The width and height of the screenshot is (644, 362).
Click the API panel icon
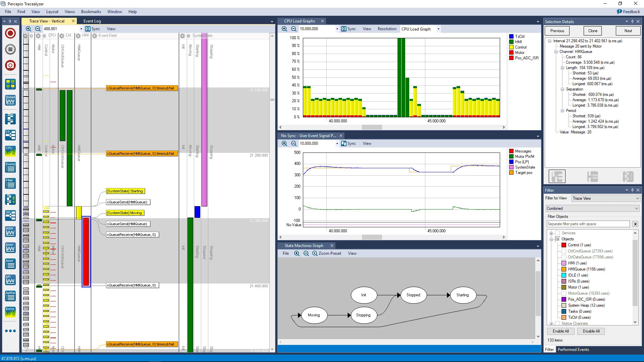[x=9, y=279]
